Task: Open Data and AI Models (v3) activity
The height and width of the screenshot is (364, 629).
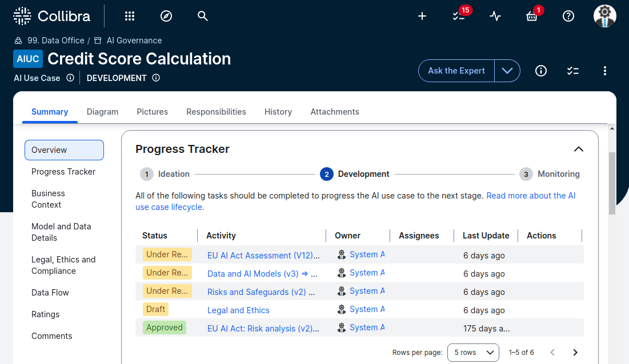Action: tap(262, 274)
